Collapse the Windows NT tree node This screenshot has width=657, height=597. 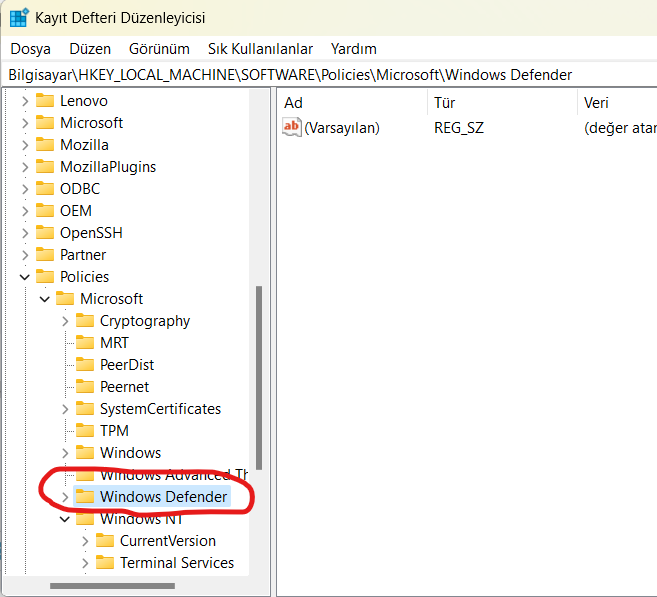point(65,519)
